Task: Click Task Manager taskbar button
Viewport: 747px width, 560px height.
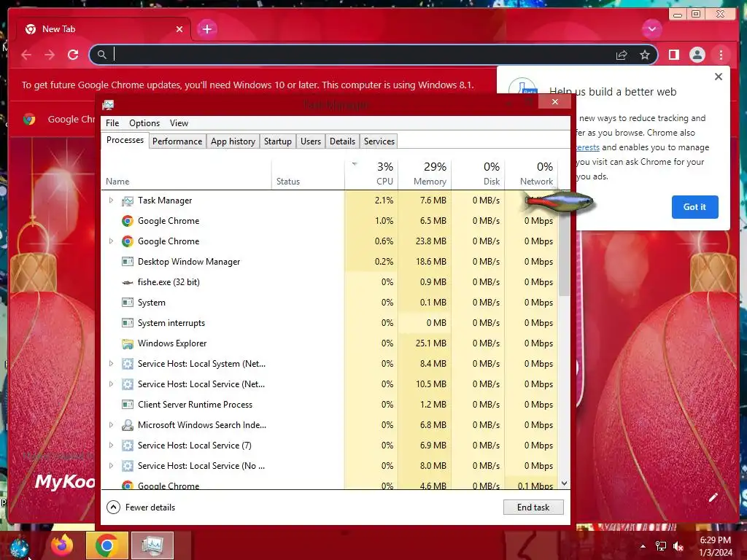Action: tap(152, 545)
